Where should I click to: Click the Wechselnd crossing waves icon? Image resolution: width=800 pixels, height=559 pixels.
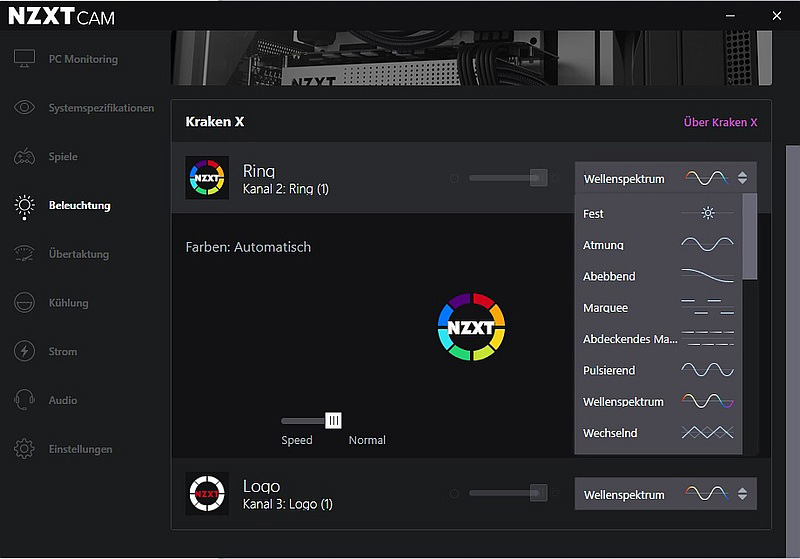(x=708, y=433)
